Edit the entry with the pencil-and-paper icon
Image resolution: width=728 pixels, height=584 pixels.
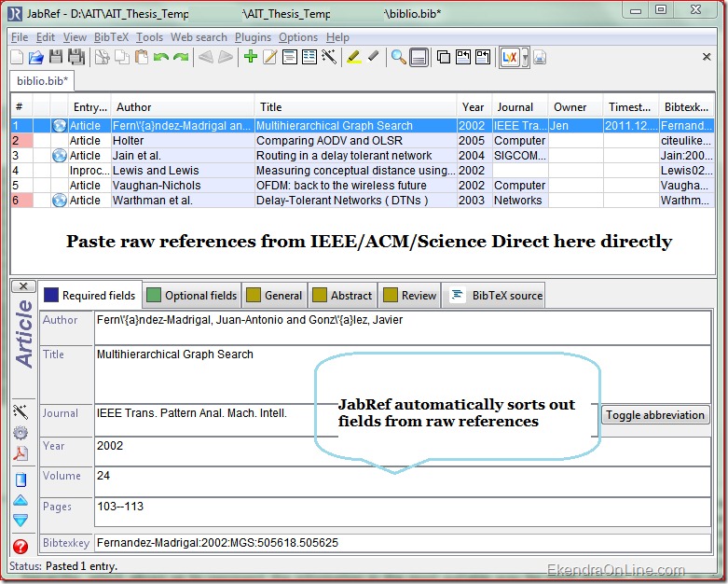pyautogui.click(x=269, y=57)
